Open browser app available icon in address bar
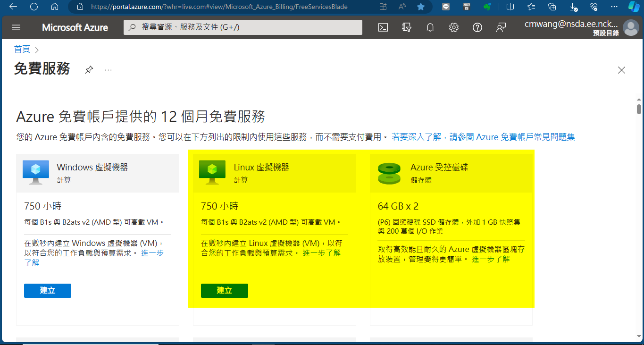Viewport: 644px width, 345px height. 383,7
